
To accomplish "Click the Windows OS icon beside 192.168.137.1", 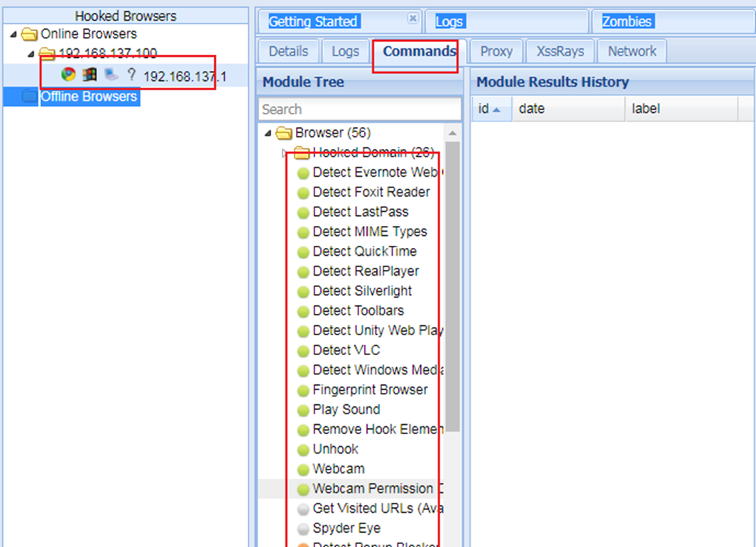I will (x=89, y=75).
